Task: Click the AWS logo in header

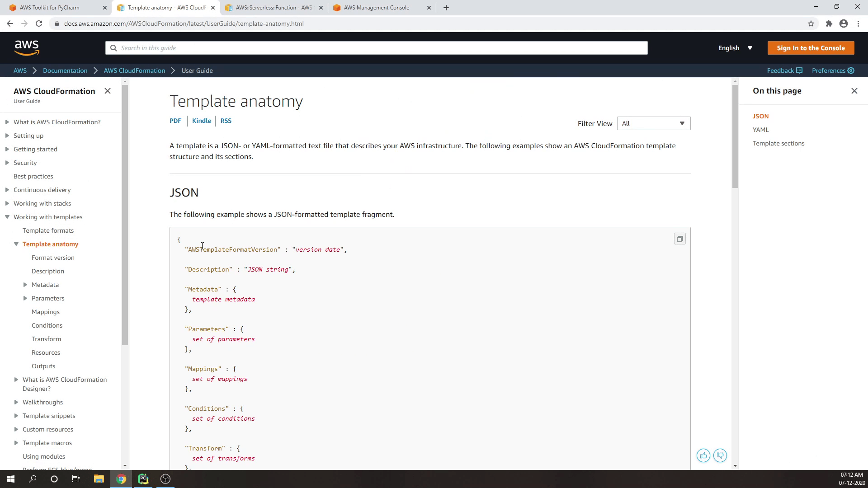Action: (27, 47)
